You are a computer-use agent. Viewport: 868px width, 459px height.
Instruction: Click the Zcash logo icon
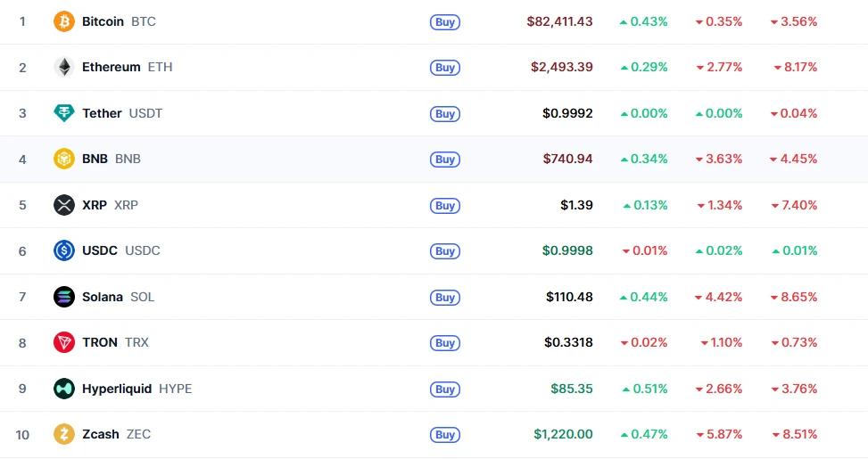tap(63, 435)
